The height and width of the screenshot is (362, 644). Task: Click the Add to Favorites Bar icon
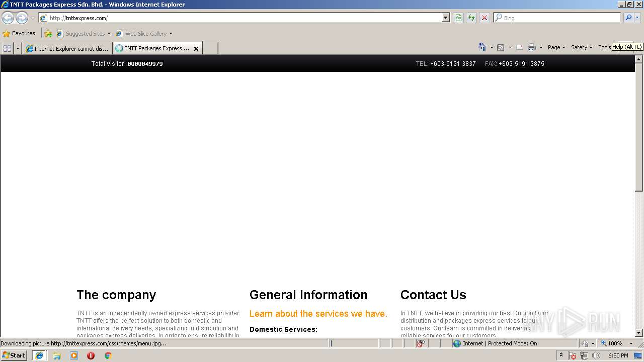point(48,34)
